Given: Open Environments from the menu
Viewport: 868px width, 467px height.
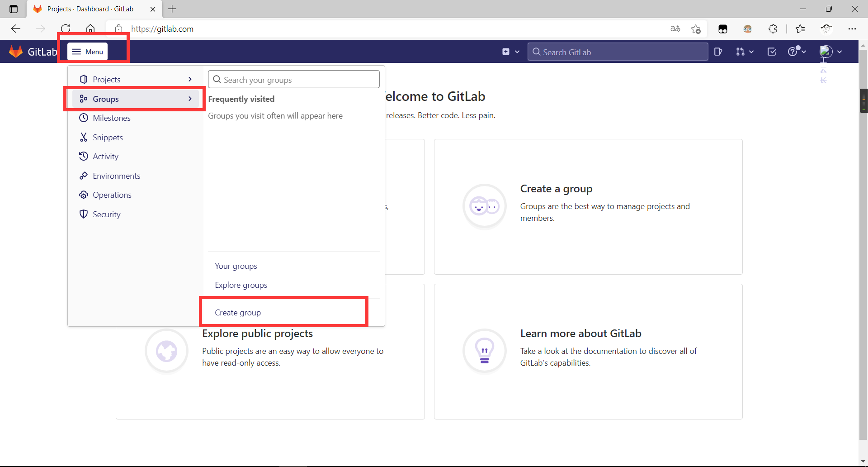Looking at the screenshot, I should click(x=135, y=176).
